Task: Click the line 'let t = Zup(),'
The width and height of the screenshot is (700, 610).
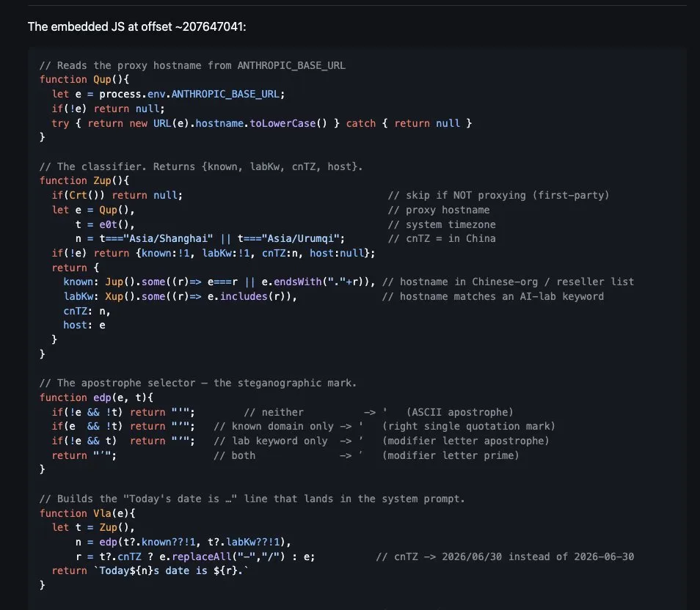Action: (x=93, y=527)
